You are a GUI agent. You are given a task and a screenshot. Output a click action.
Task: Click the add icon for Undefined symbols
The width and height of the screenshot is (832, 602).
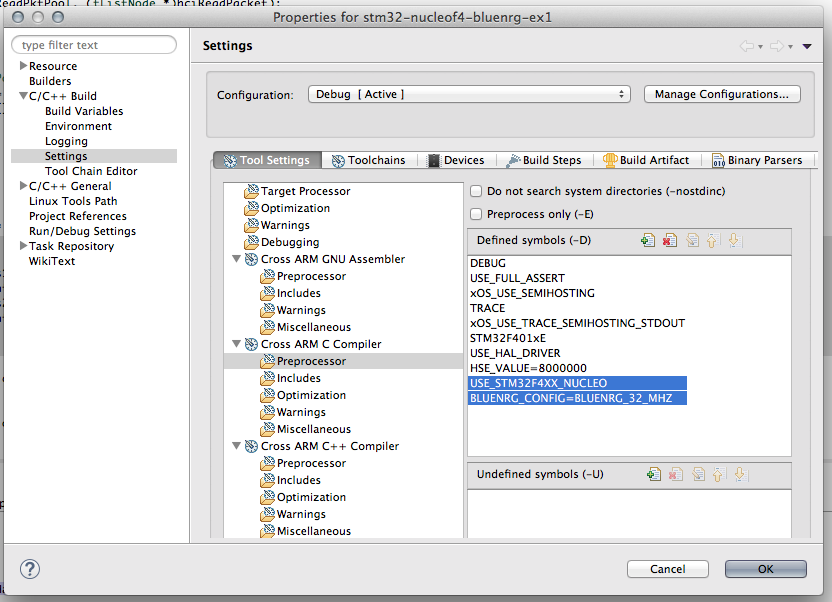tap(654, 474)
